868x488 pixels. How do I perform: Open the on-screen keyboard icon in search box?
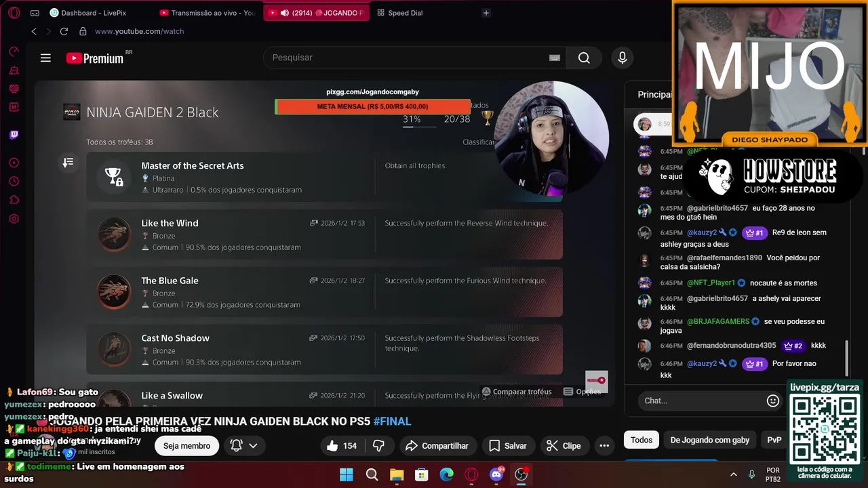click(x=555, y=58)
